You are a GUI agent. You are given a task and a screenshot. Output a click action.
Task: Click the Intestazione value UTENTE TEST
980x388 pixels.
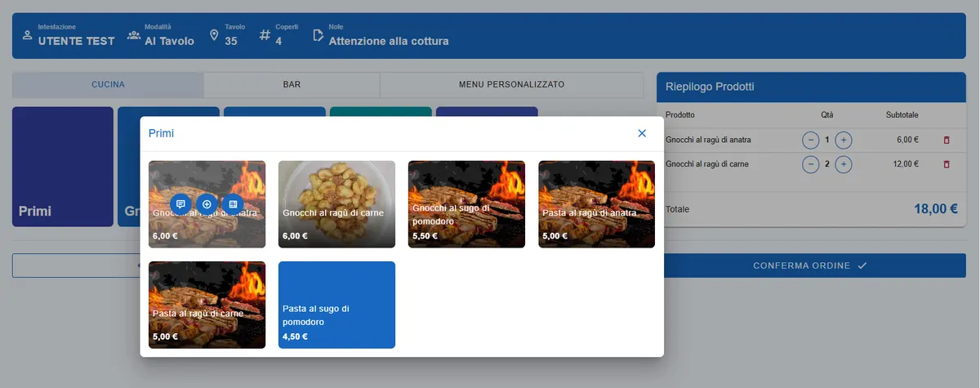(77, 41)
